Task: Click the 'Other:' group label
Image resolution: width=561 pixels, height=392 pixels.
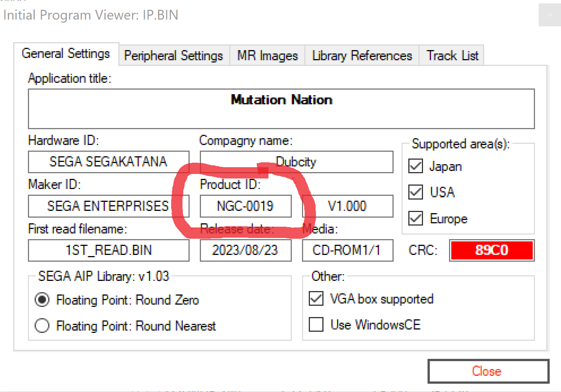Action: (x=328, y=276)
